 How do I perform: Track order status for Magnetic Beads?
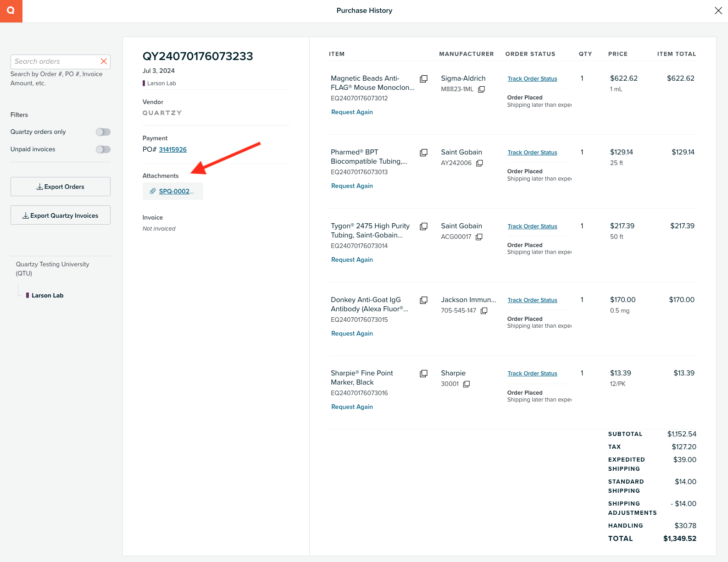pyautogui.click(x=532, y=79)
